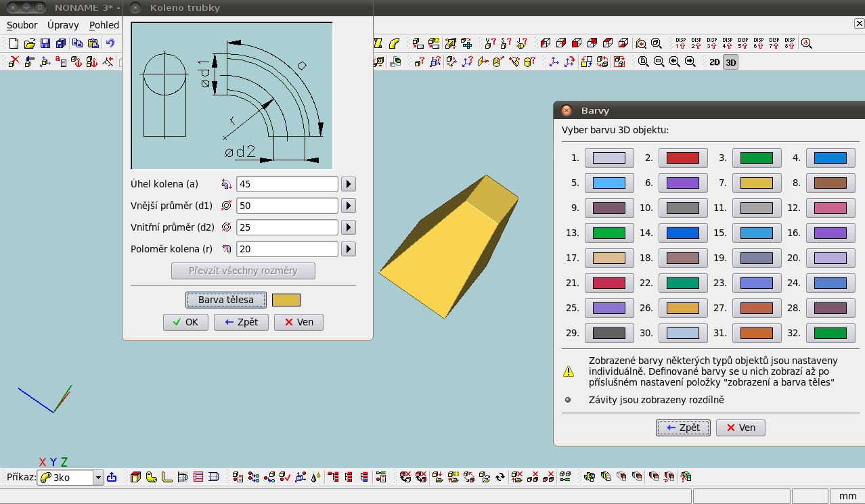
Task: Expand options arrow for Vnější průměr (d1)
Action: tap(348, 206)
